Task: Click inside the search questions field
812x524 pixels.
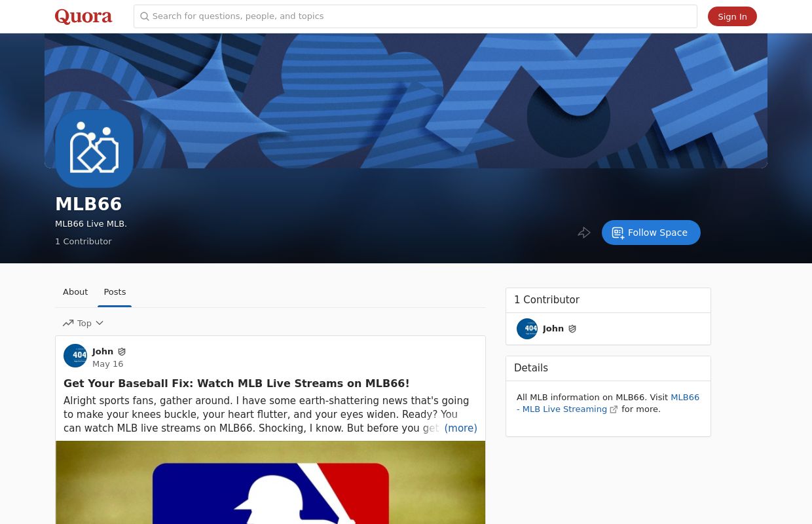Action: [x=415, y=16]
